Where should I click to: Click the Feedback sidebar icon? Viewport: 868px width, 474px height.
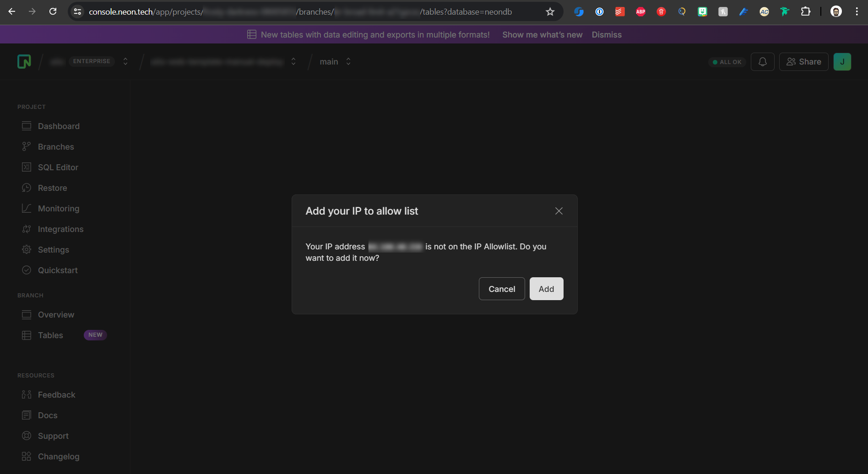27,394
